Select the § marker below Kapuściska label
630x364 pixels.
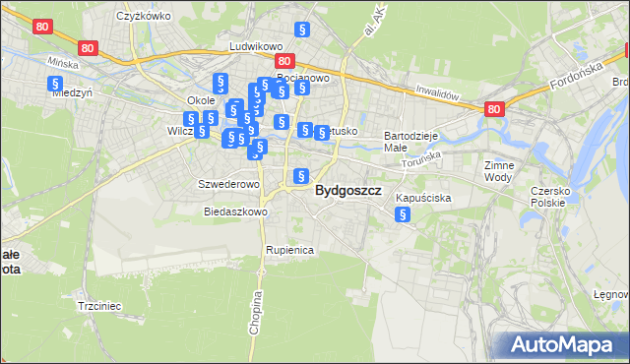pos(403,214)
